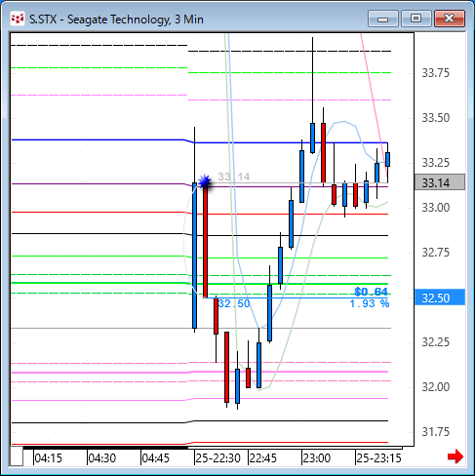The height and width of the screenshot is (476, 475).
Task: Click the gray 33.14 label on the chart
Action: click(x=234, y=177)
